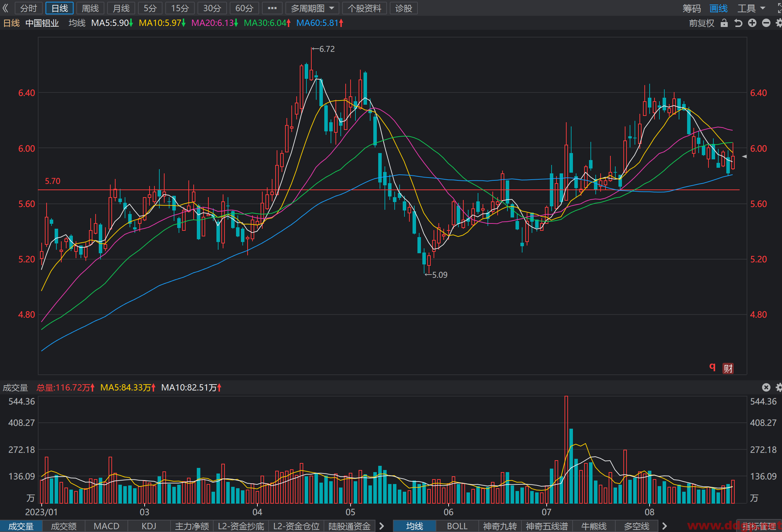Click the lock icon beside 前复权
The image size is (782, 532).
[x=724, y=23]
